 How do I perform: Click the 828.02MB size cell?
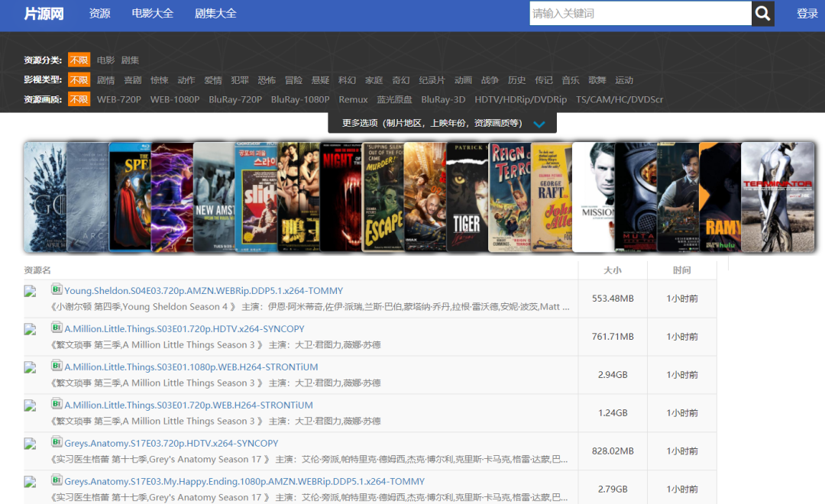point(613,451)
